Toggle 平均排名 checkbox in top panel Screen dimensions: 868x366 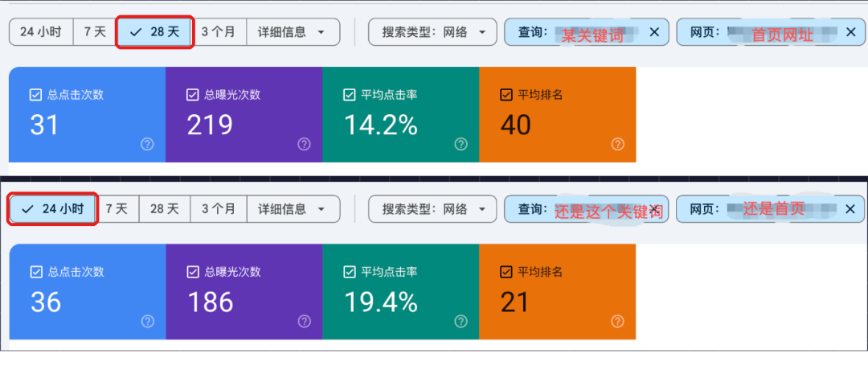(x=506, y=95)
